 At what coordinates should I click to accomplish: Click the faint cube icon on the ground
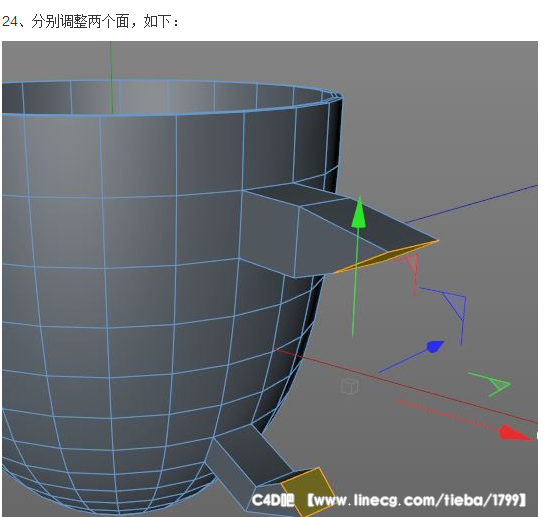(350, 386)
